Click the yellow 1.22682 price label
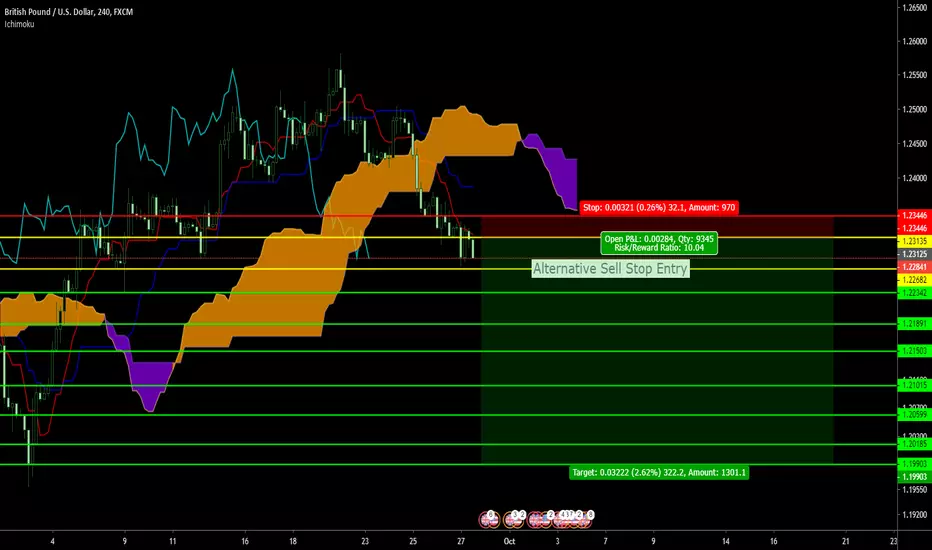Viewport: 932px width, 550px height. click(x=914, y=280)
